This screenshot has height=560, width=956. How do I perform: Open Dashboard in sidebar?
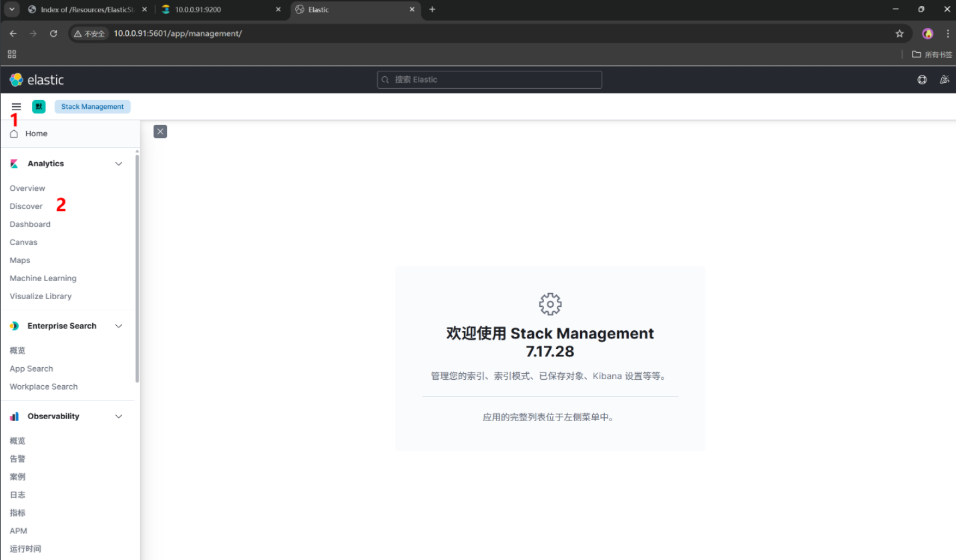click(x=30, y=224)
